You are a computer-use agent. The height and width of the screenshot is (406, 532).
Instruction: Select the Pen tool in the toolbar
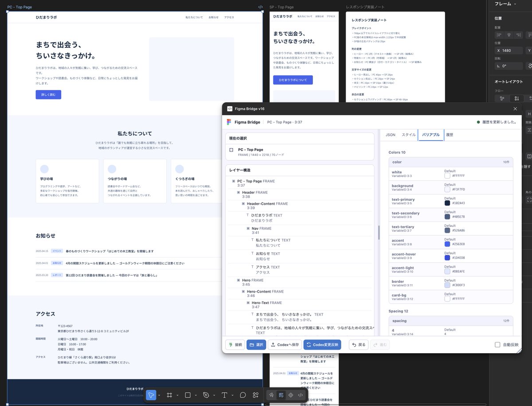[x=206, y=395]
